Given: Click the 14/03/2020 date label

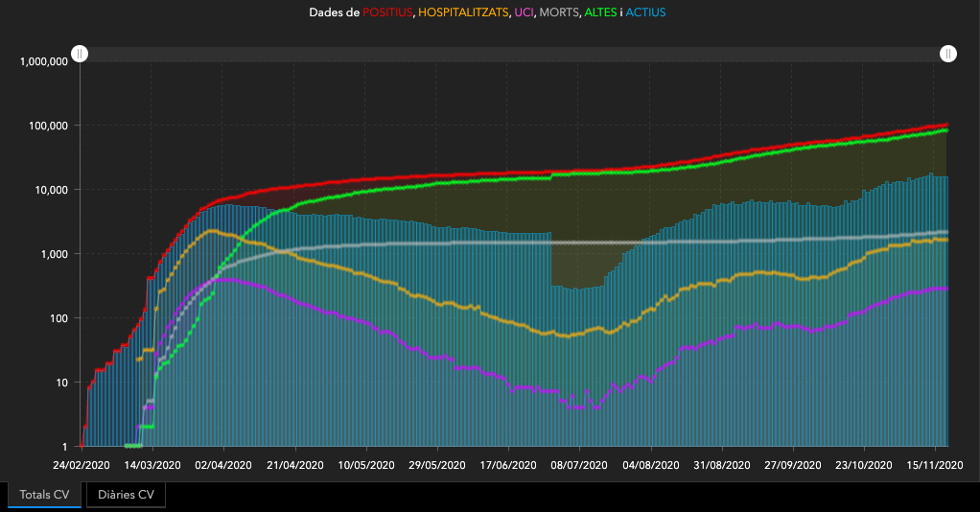Looking at the screenshot, I should coord(152,465).
